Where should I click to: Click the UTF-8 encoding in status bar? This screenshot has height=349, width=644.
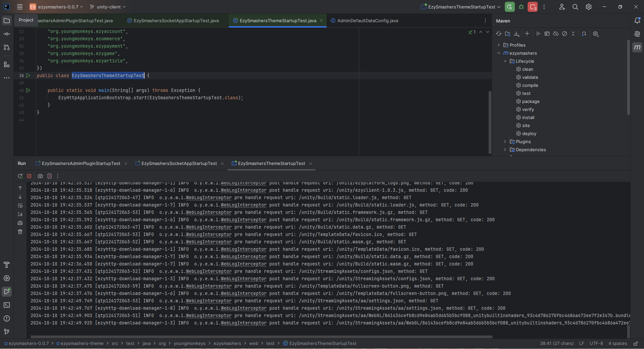click(596, 344)
